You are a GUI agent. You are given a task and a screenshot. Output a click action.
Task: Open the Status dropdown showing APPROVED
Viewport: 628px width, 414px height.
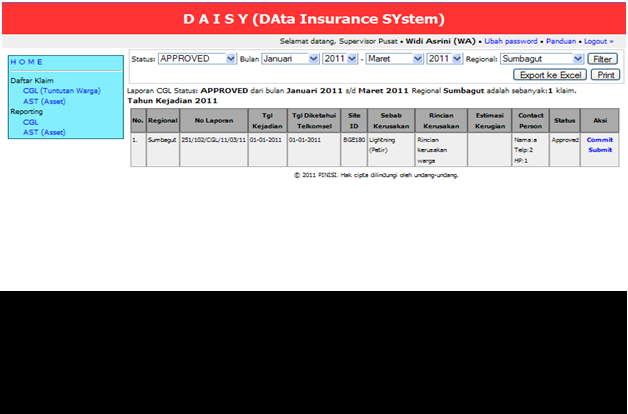coord(197,59)
